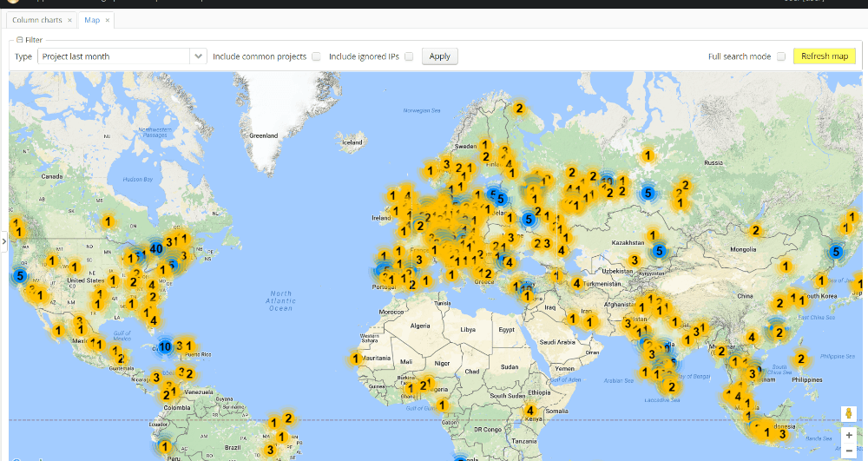Click the 4 marker in Florida
Viewport: 868px width, 461px height.
point(154,320)
